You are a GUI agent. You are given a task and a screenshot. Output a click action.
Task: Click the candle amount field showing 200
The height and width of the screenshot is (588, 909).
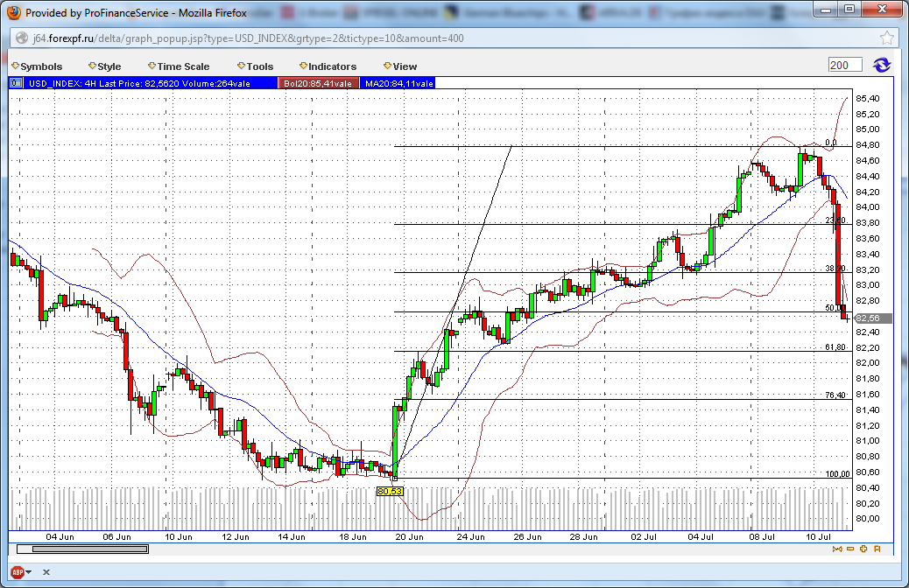(x=845, y=66)
